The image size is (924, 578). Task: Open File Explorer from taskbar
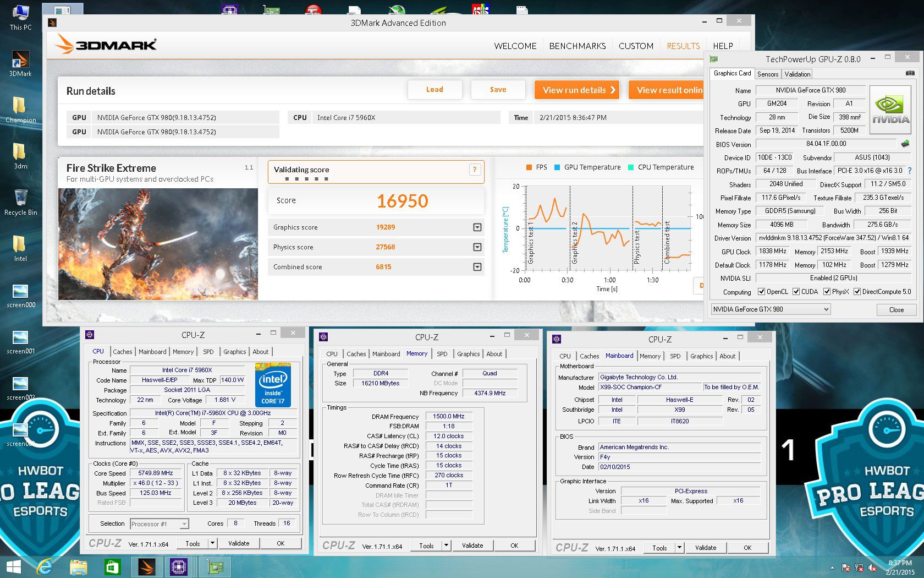(x=79, y=567)
